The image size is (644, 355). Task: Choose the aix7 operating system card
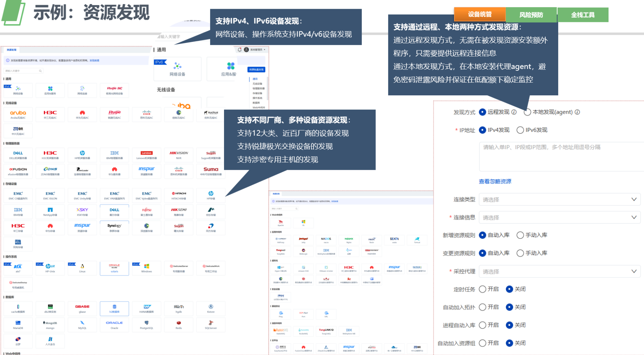coord(18,268)
